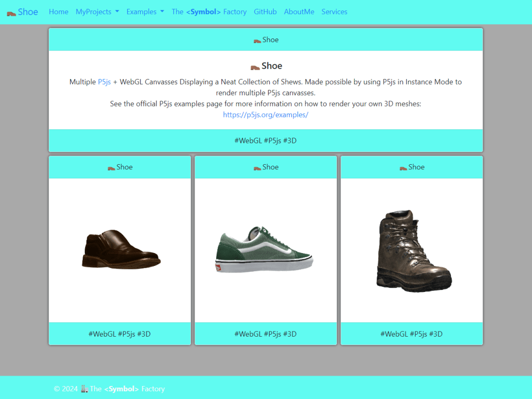532x399 pixels.
Task: Click the shoe icon beside bold Shoe heading
Action: coord(255,68)
